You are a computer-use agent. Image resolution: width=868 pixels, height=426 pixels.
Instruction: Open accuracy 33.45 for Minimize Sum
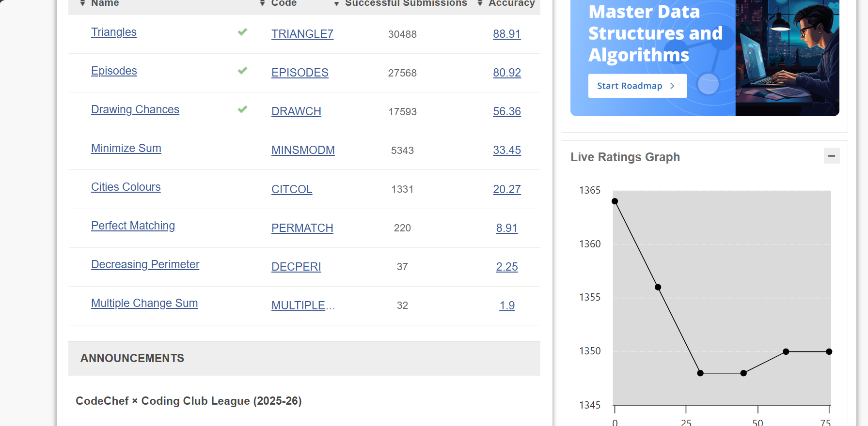507,150
